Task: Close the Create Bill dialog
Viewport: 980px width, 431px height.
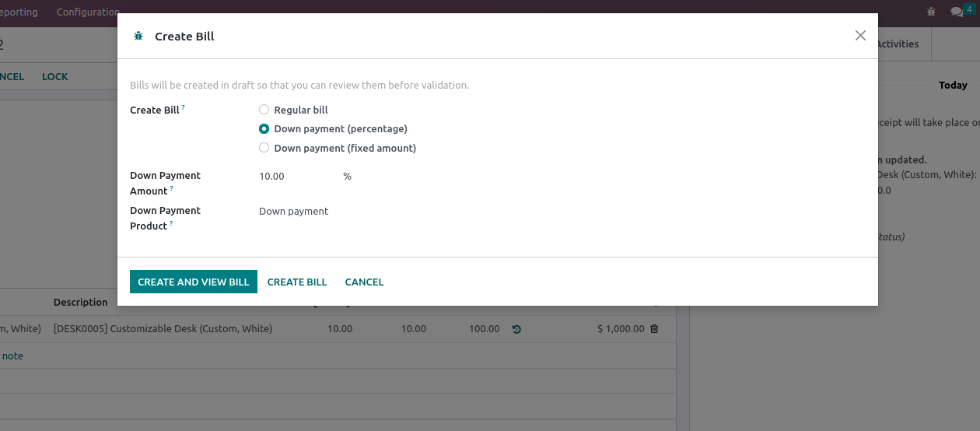Action: pos(860,35)
